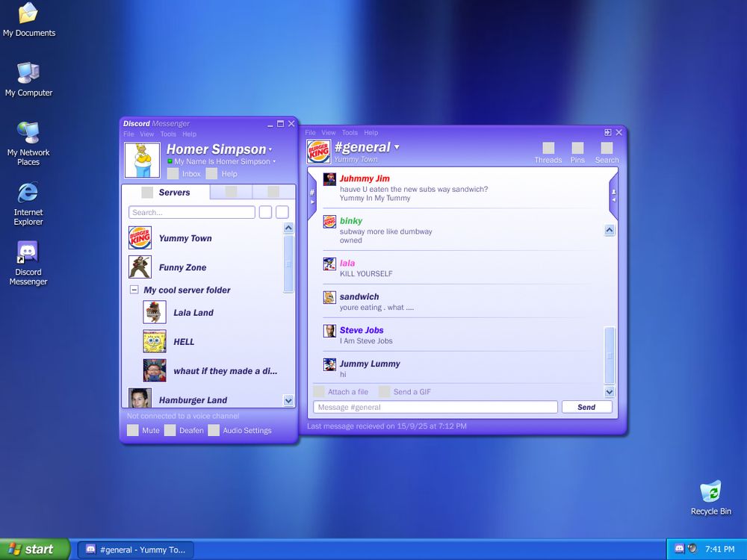Image resolution: width=747 pixels, height=560 pixels.
Task: Collapse the My cool server folder
Action: coord(134,290)
